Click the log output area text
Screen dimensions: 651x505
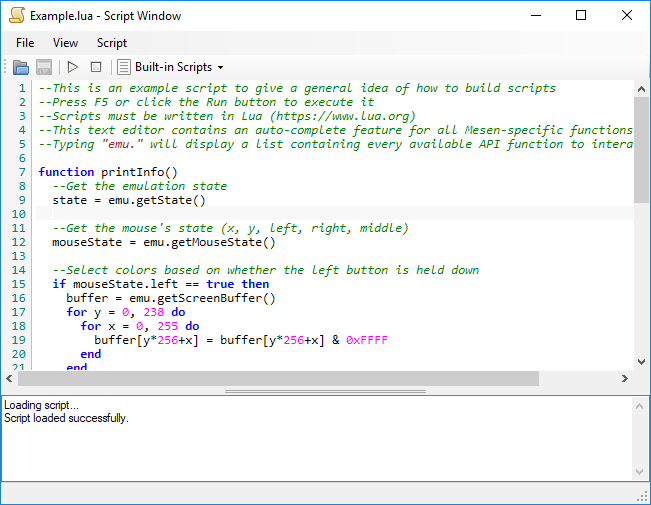pyautogui.click(x=66, y=412)
